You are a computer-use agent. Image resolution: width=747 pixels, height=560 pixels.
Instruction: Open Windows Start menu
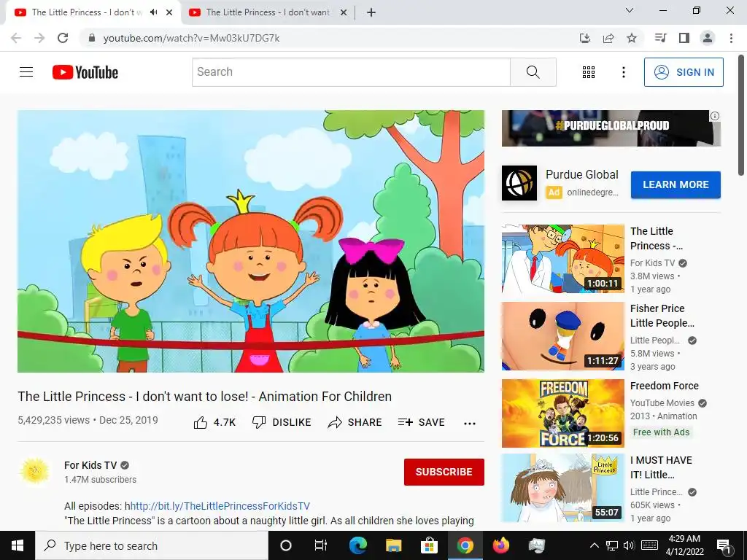tap(18, 545)
